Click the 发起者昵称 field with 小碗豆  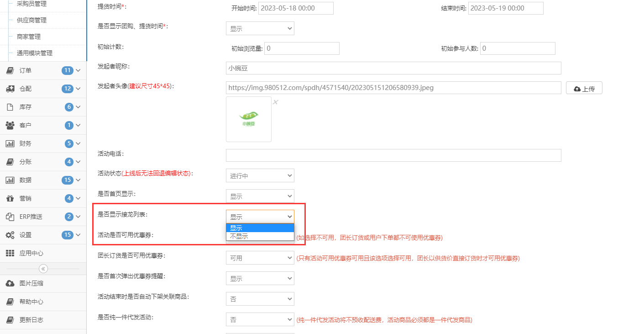tap(393, 68)
